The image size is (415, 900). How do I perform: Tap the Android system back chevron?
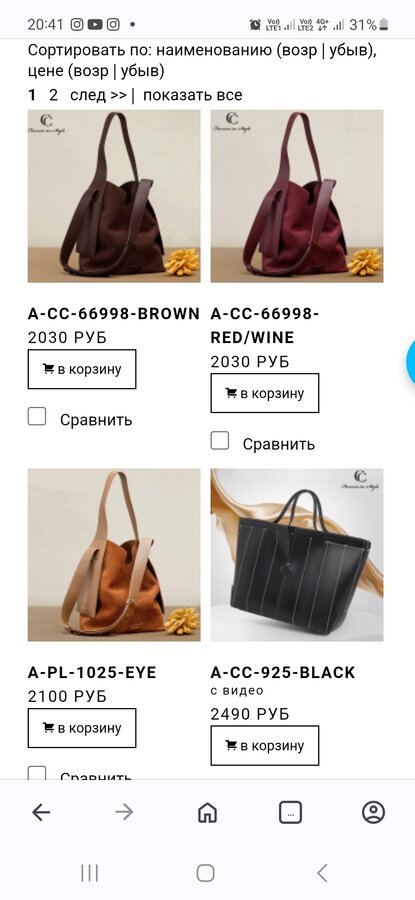(x=323, y=873)
